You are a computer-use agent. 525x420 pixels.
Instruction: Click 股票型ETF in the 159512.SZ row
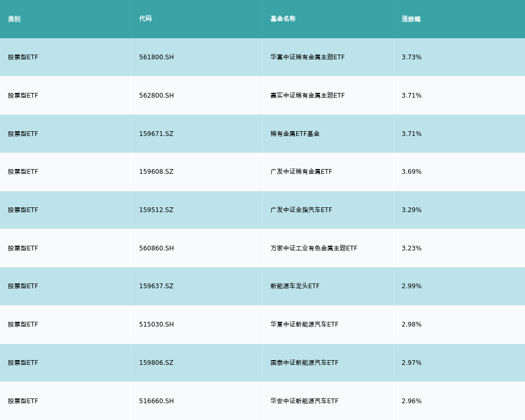[23, 210]
